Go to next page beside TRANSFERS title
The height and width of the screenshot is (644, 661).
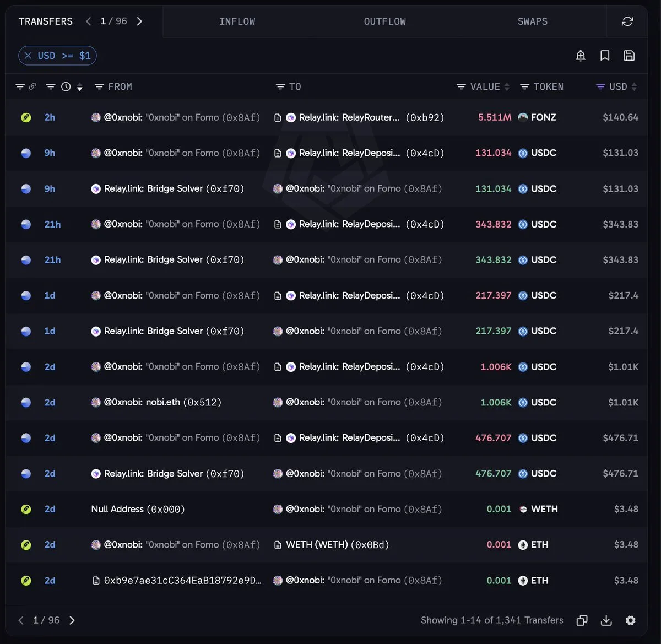tap(139, 21)
